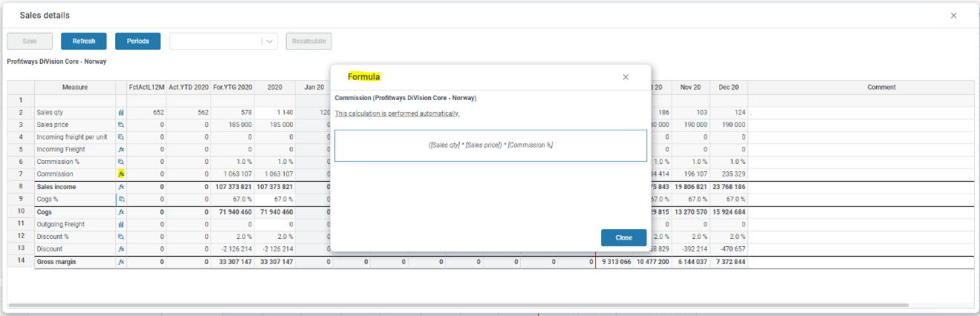This screenshot has width=980, height=316.
Task: Click the chart icon in Outgoing Freight row
Action: (x=121, y=224)
